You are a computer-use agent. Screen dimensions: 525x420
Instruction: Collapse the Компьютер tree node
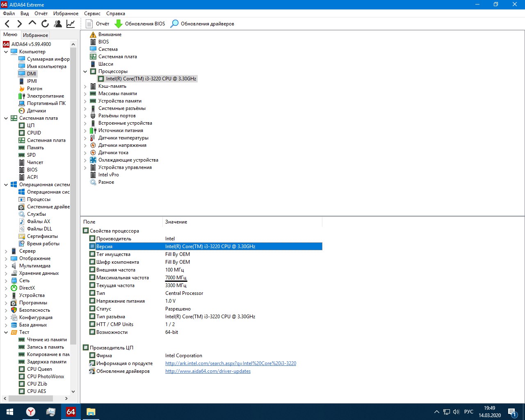(x=6, y=52)
